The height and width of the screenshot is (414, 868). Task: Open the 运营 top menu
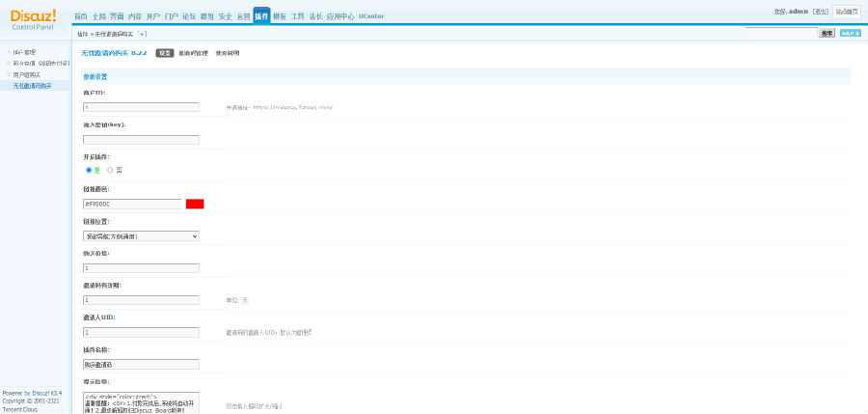coord(244,16)
